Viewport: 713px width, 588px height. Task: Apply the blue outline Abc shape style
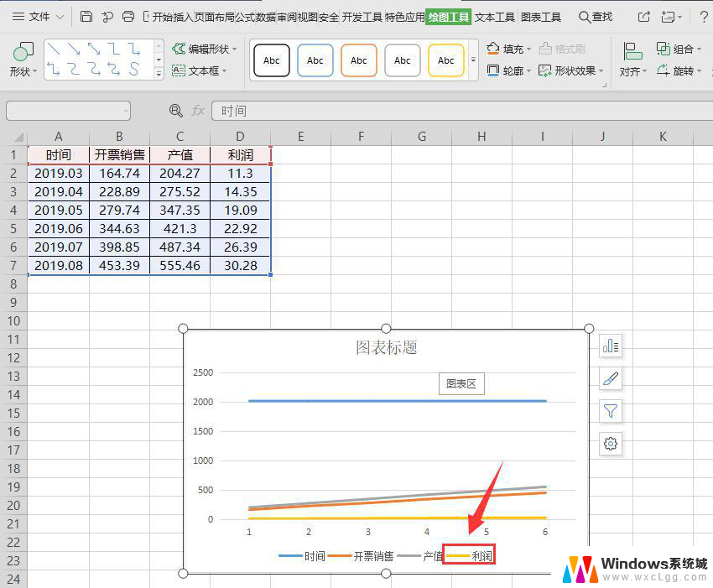tap(315, 60)
